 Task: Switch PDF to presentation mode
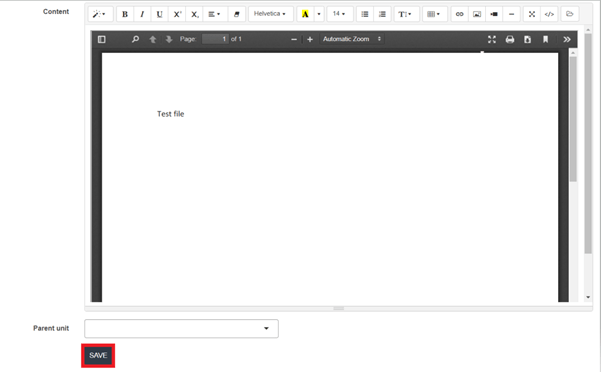coord(492,39)
